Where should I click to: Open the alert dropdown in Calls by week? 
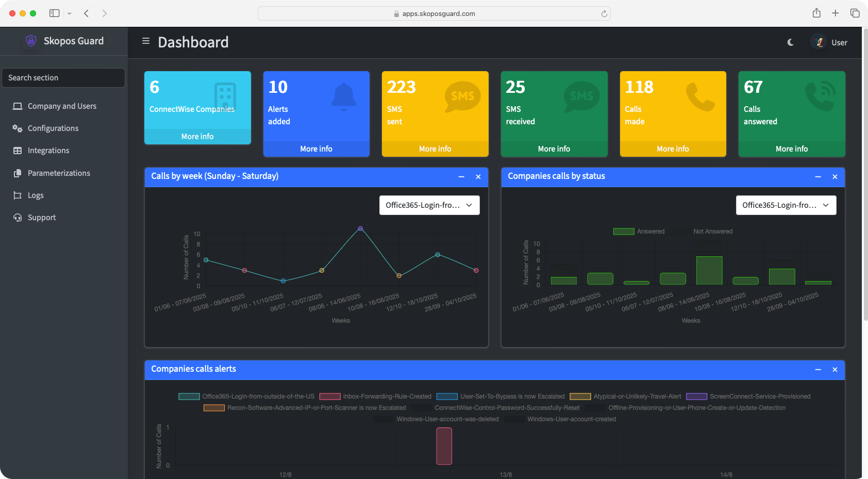point(429,205)
